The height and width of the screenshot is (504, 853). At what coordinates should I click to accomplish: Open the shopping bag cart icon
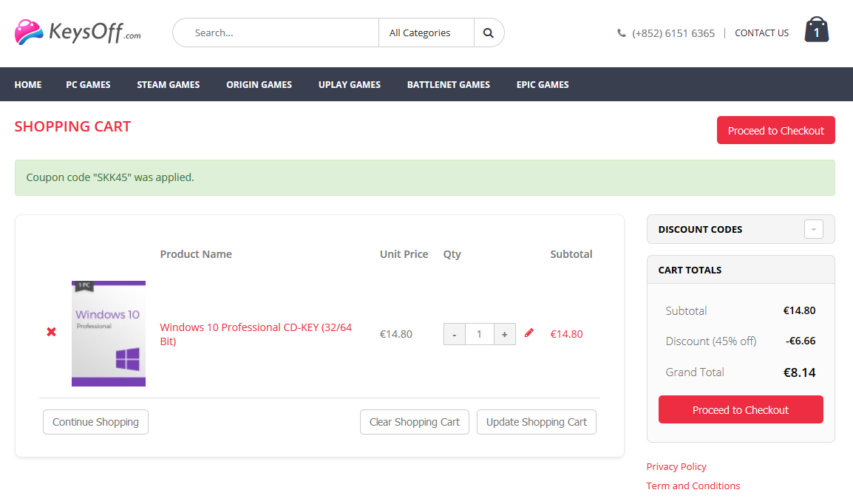coord(817,30)
